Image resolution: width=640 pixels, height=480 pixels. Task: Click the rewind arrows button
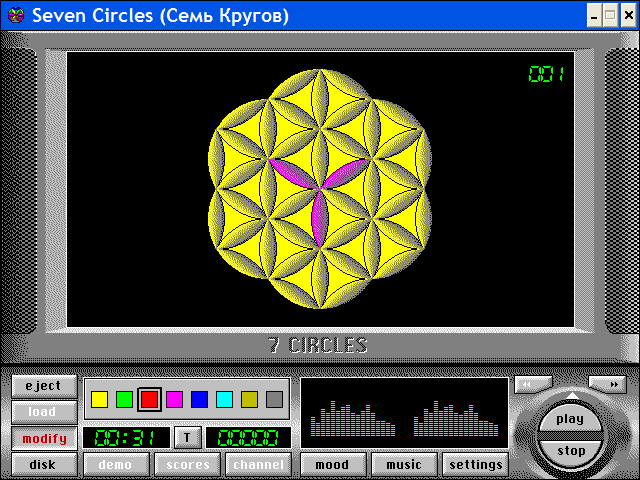pyautogui.click(x=533, y=384)
